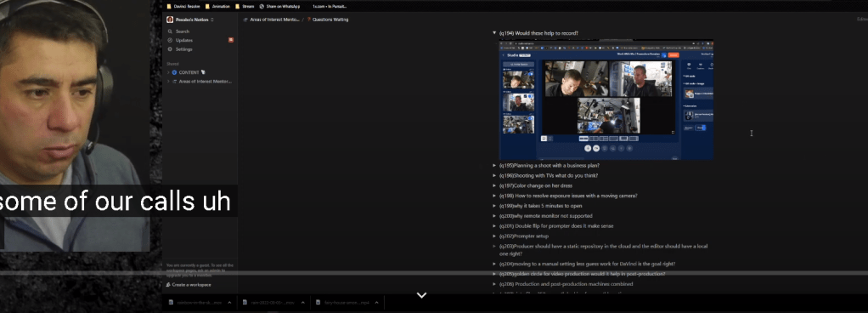868x313 pixels.
Task: Click text q203 Producer static repository
Action: click(603, 249)
